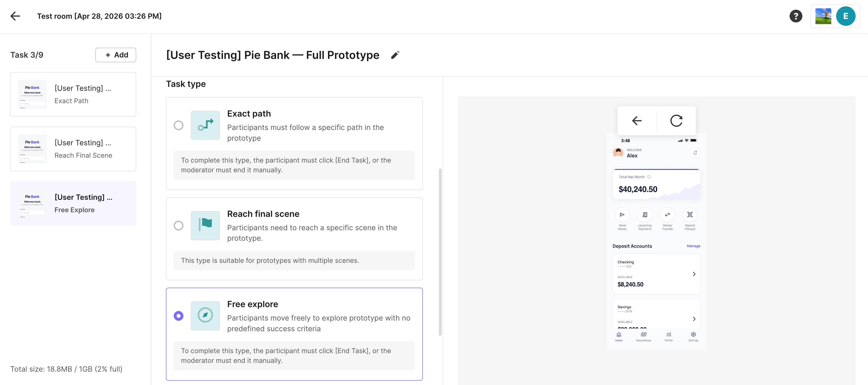Edit the prototype title with pencil icon
The height and width of the screenshot is (385, 868).
point(395,55)
